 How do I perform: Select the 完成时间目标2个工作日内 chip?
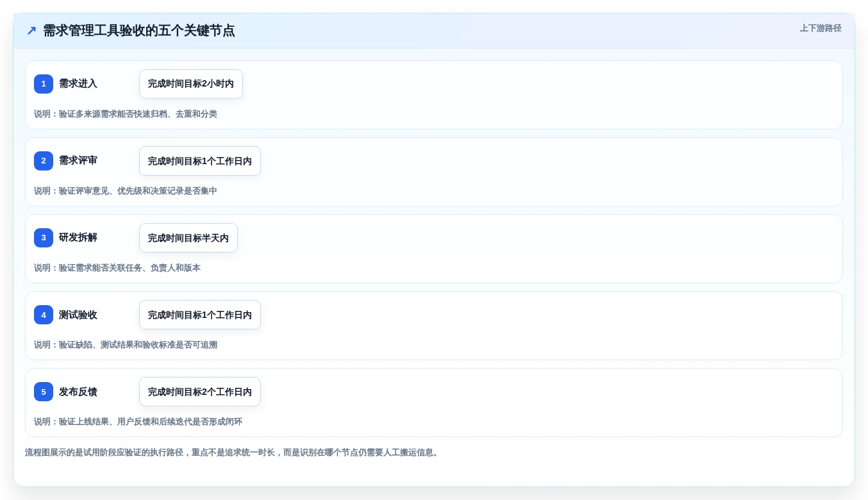point(200,392)
